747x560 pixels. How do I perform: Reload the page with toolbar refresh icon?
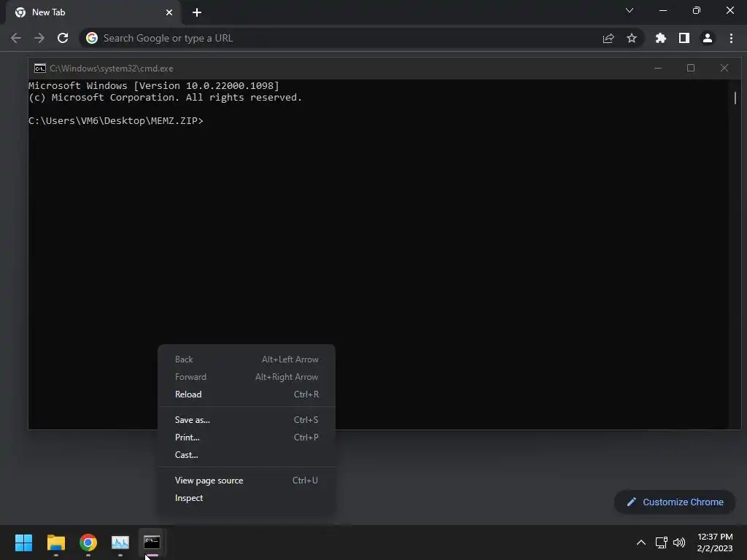point(63,38)
